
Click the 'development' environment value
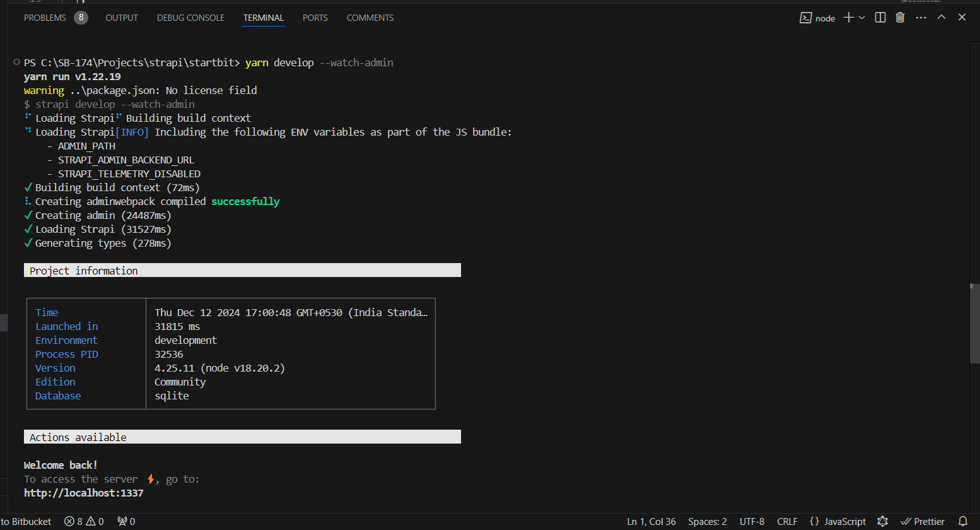click(x=185, y=340)
